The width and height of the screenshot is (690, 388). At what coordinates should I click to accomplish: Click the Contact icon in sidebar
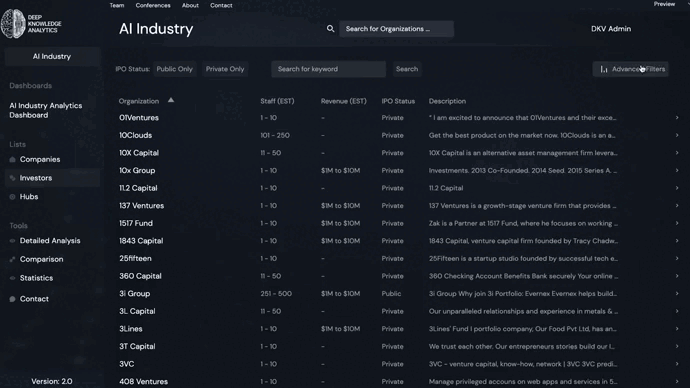click(12, 299)
